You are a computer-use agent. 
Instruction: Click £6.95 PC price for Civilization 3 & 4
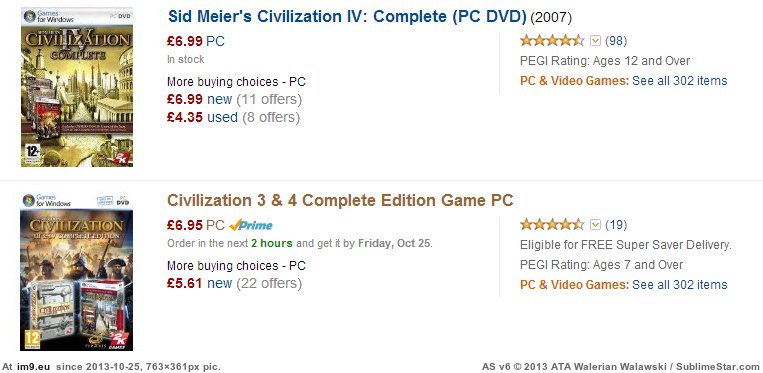tap(196, 225)
